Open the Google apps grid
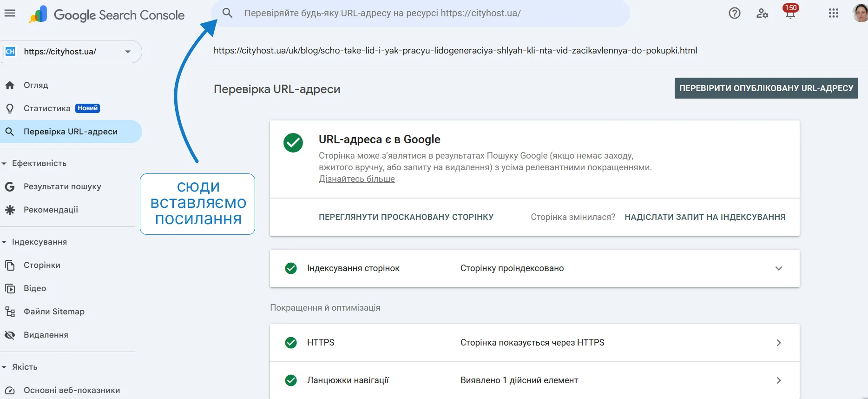The width and height of the screenshot is (868, 399). (x=834, y=13)
